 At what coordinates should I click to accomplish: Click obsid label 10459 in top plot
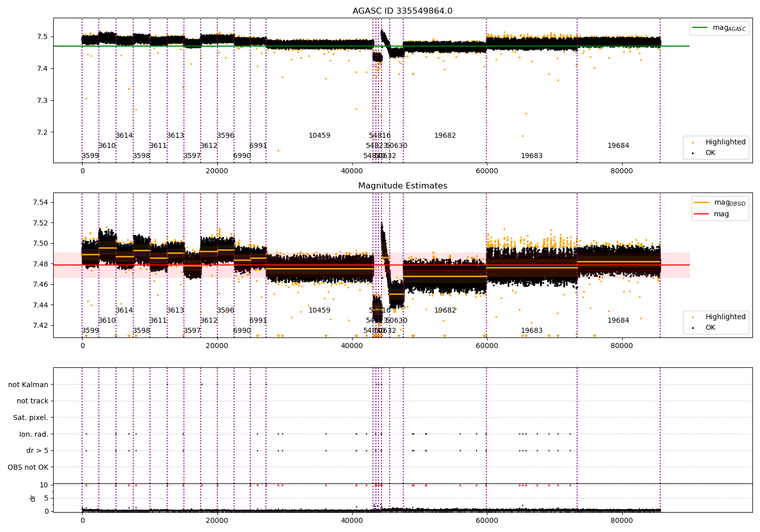coord(319,136)
